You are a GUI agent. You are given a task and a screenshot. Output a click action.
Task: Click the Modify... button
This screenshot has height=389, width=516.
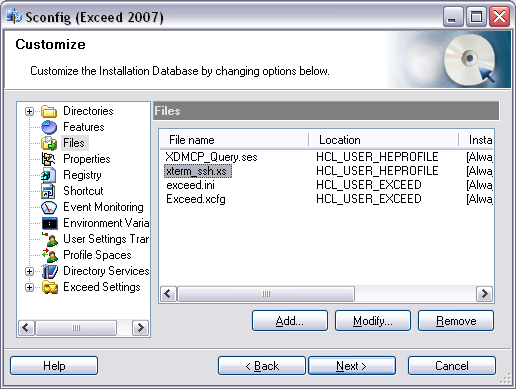(x=373, y=321)
